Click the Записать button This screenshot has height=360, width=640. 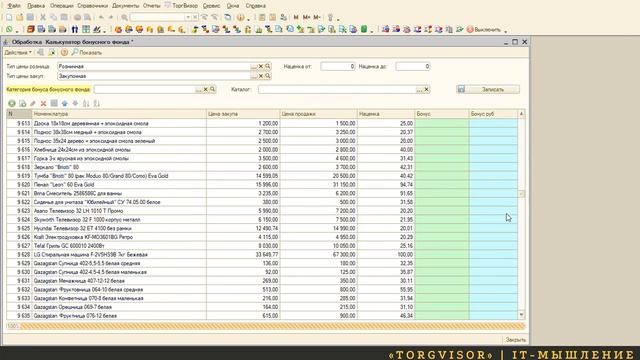coord(488,89)
